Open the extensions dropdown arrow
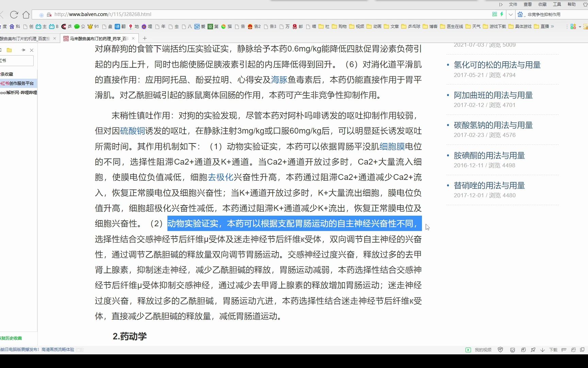This screenshot has width=588, height=368. coord(580,27)
